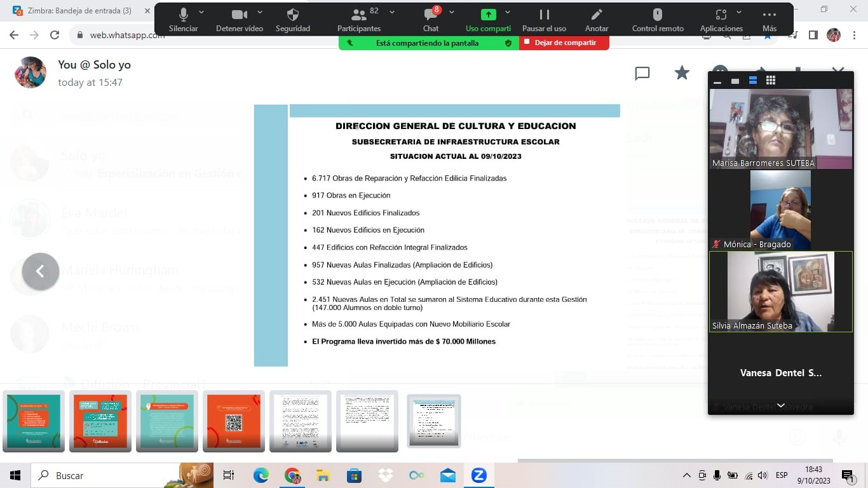Open the Participantes list
The height and width of the screenshot is (488, 868).
click(x=359, y=15)
